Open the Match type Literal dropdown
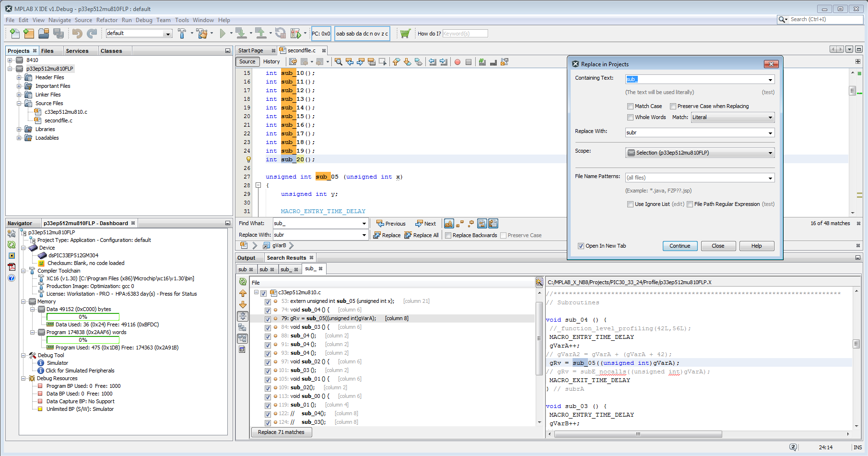This screenshot has width=868, height=456. 732,117
